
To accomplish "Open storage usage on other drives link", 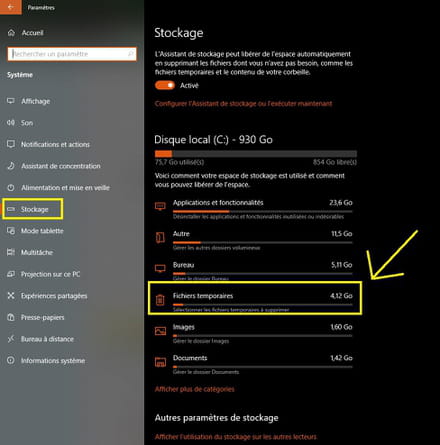I will 236,437.
